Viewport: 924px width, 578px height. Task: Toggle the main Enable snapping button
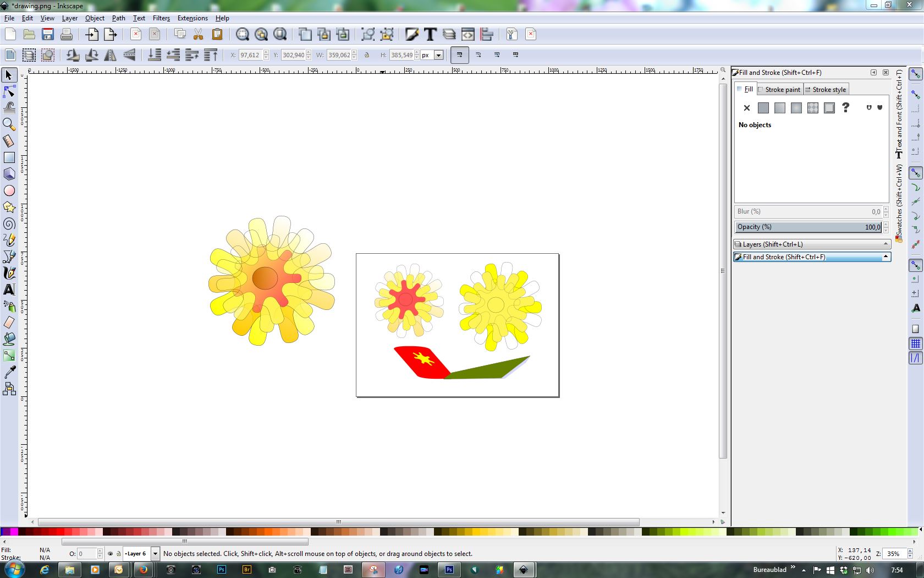pyautogui.click(x=916, y=74)
